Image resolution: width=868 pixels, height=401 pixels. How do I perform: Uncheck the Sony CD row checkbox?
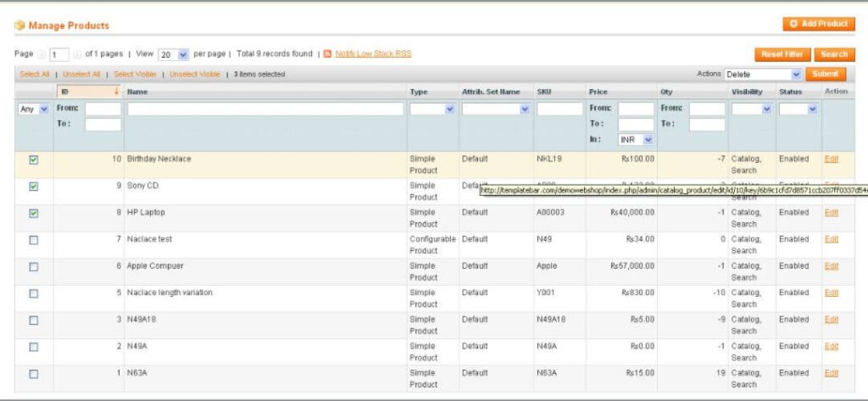[x=34, y=187]
